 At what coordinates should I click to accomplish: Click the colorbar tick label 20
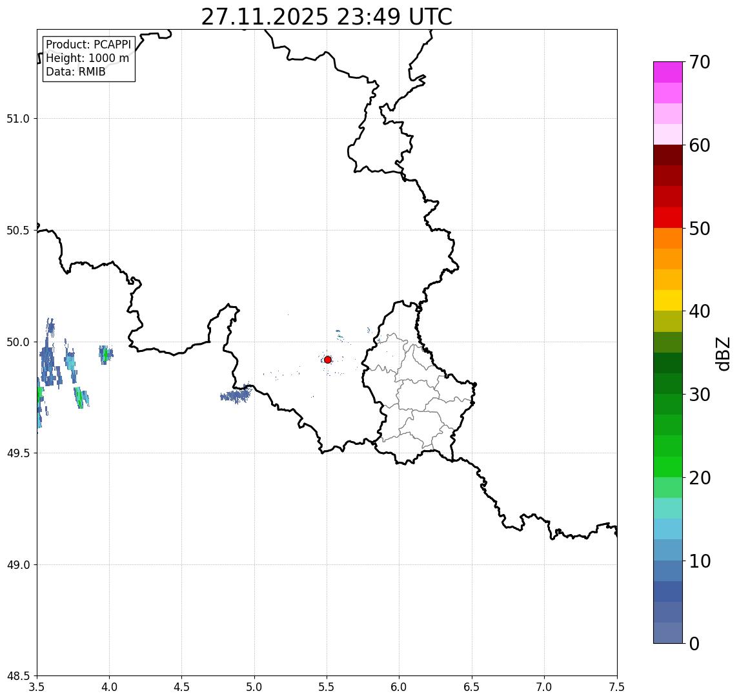point(700,478)
